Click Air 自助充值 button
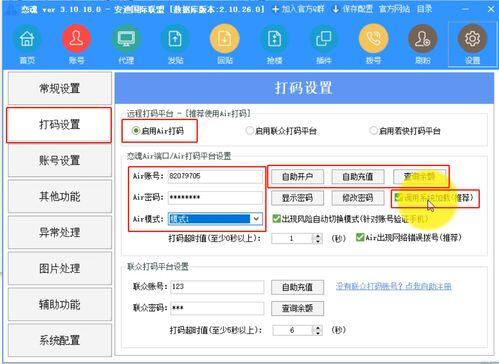 click(x=358, y=177)
